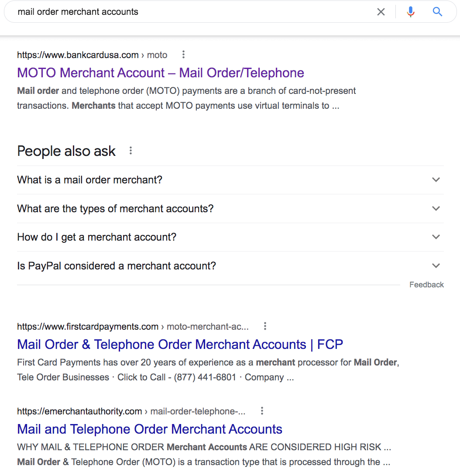The height and width of the screenshot is (476, 460).
Task: Open three-dot menu beside the firstcardpayments.com result
Action: [265, 326]
